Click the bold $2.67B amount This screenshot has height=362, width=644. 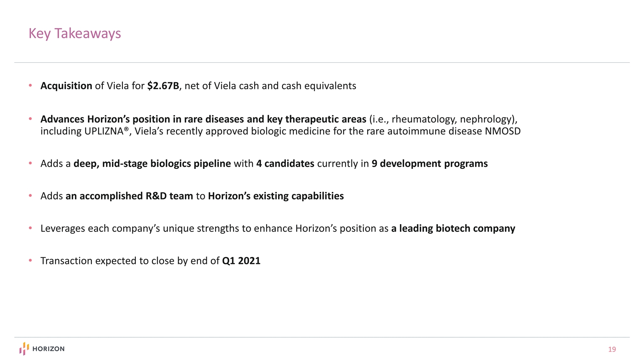point(163,86)
